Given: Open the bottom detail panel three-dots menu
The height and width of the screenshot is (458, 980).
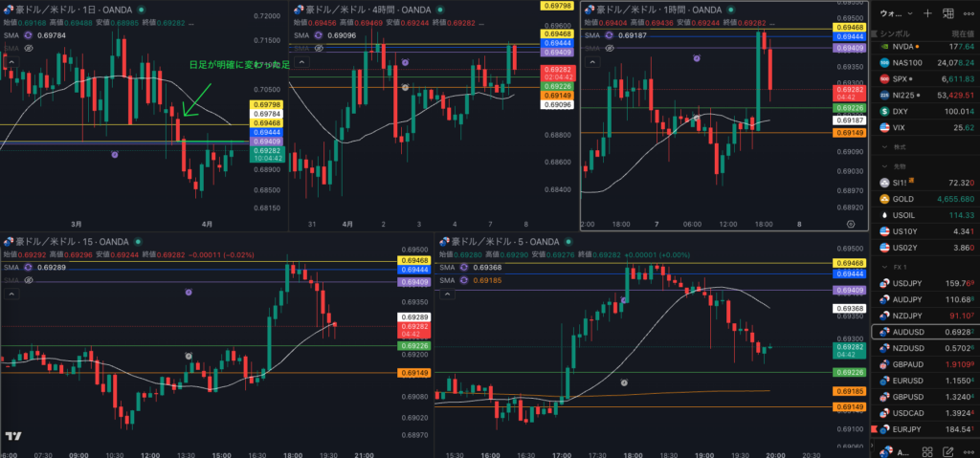Looking at the screenshot, I should (968, 451).
